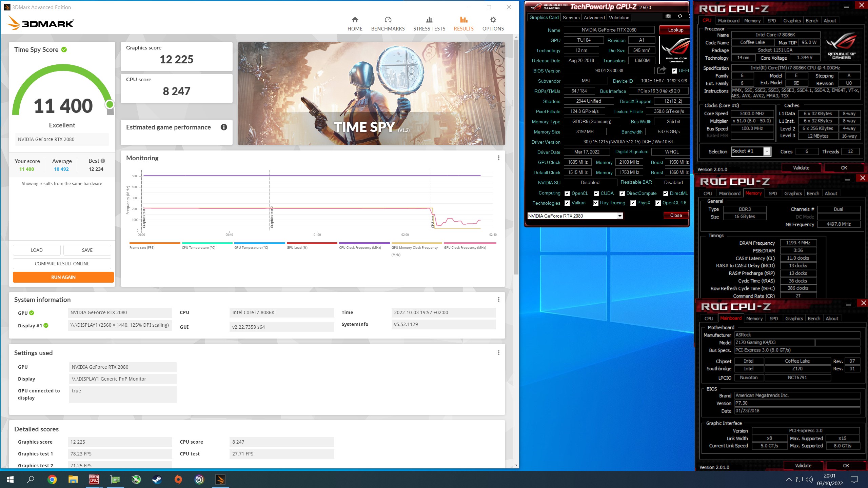Click the score gauge indicator knob
The height and width of the screenshot is (488, 868).
click(x=110, y=104)
